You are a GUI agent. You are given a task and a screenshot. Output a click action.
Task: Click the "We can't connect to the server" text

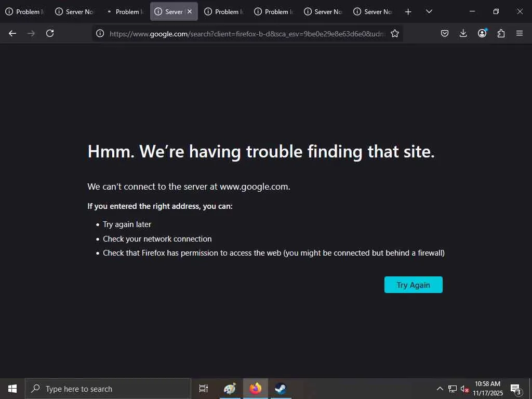coord(189,187)
